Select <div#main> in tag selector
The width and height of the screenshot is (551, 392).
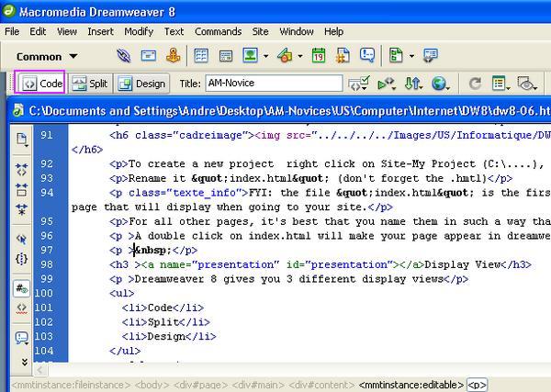point(258,385)
